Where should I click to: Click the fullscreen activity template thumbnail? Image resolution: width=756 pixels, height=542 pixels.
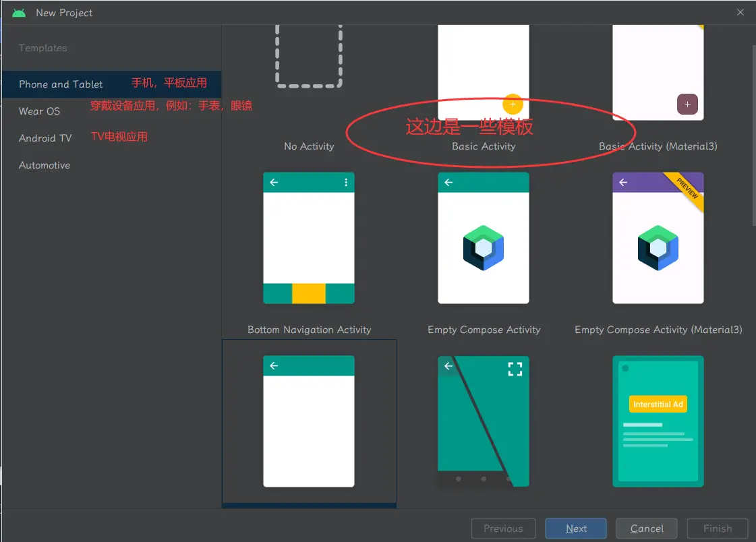483,421
